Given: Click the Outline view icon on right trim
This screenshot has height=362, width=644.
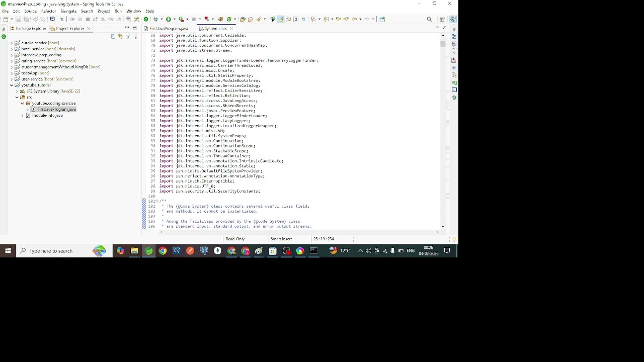Looking at the screenshot, I should [x=454, y=37].
